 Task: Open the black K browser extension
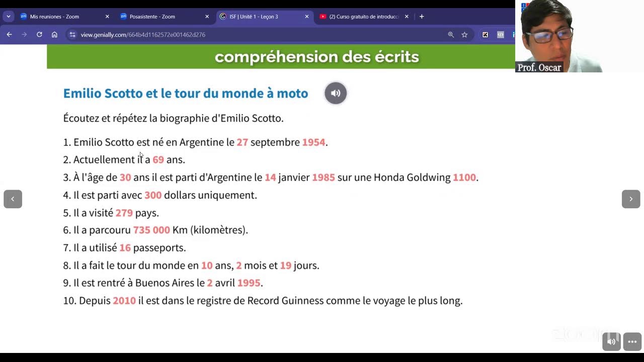tap(485, 35)
